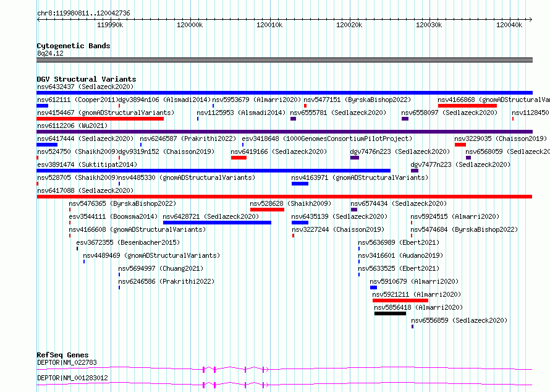This screenshot has width=550, height=392.
Task: Click the blue nsv6435139 variant bar
Action: coord(300,223)
